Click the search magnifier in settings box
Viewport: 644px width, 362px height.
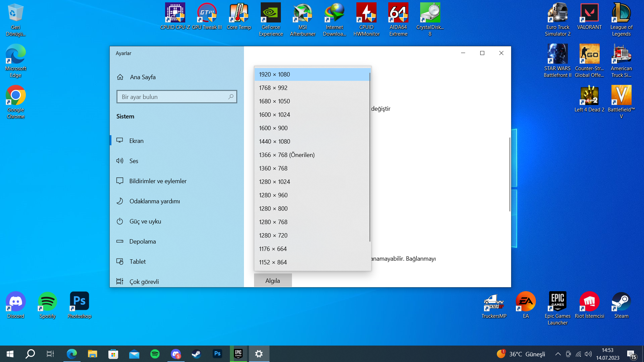pos(231,97)
